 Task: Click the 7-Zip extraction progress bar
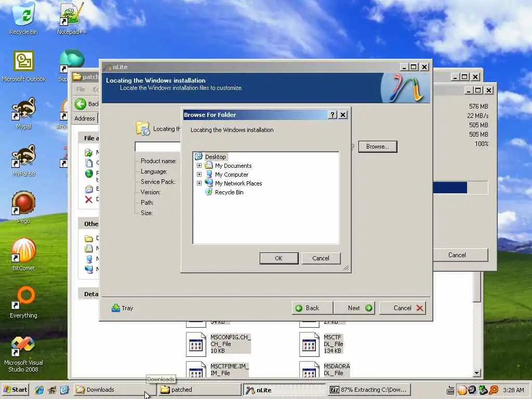[460, 188]
